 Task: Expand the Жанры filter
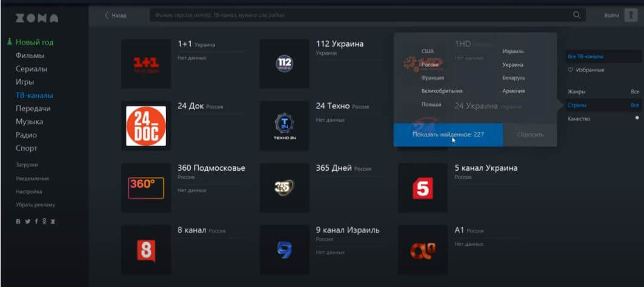(603, 91)
